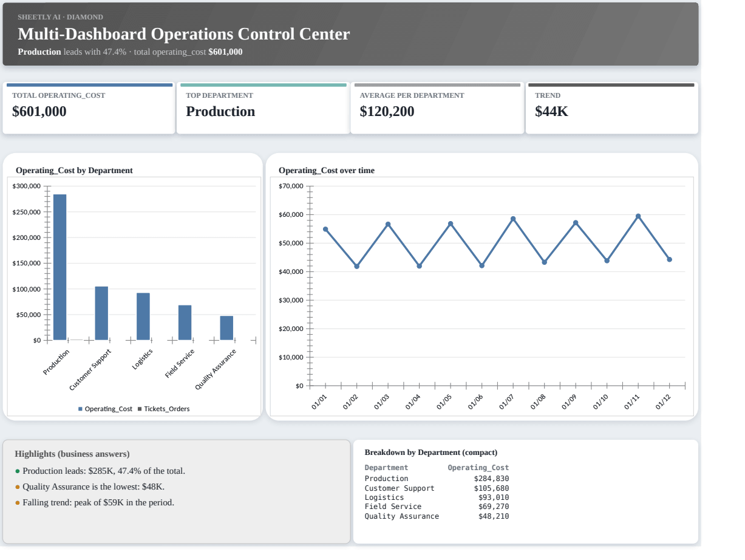Click the 01/06 data point on line chart
The width and height of the screenshot is (745, 560).
pos(481,265)
